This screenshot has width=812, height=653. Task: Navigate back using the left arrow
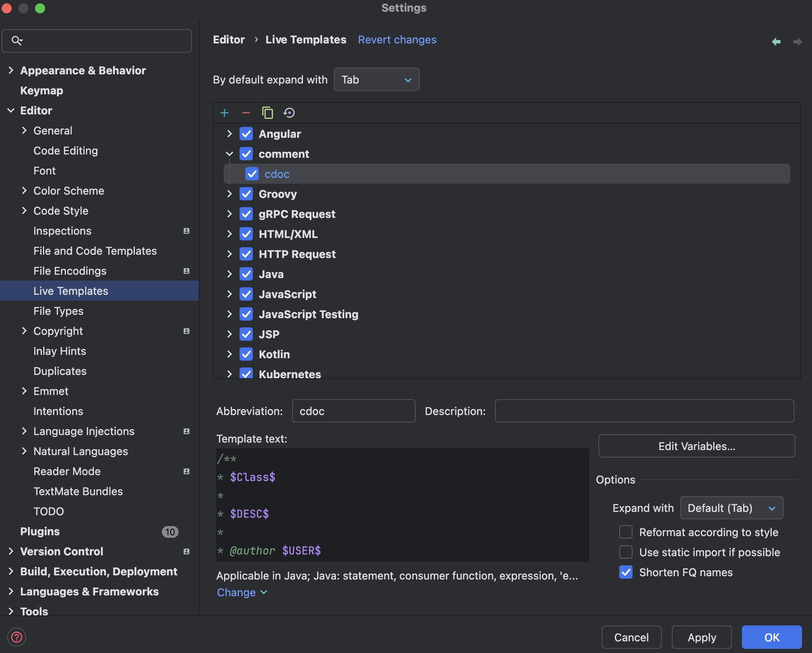(x=776, y=41)
